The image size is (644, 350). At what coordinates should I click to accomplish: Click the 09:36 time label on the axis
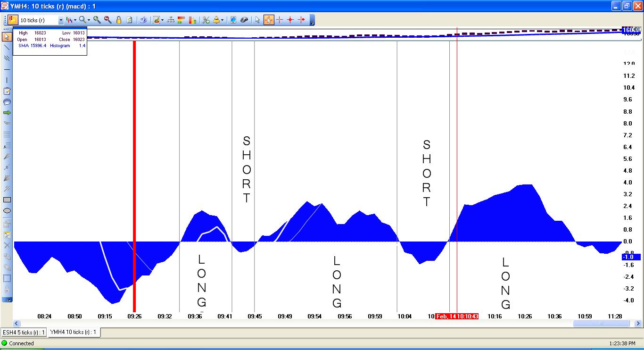tap(195, 316)
